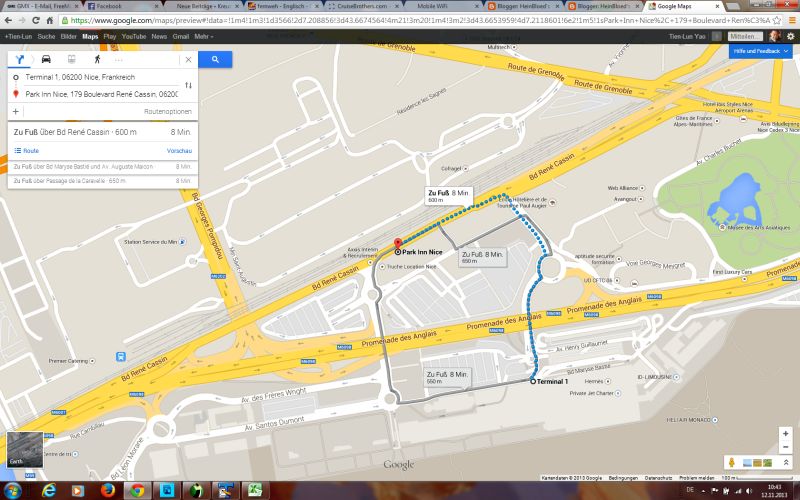Launch Firefox from taskbar

(x=108, y=491)
